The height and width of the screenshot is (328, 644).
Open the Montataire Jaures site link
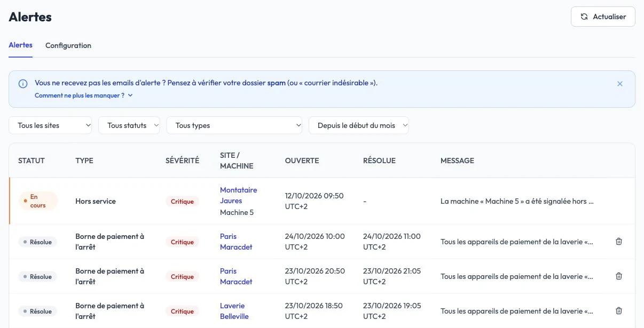tap(238, 195)
